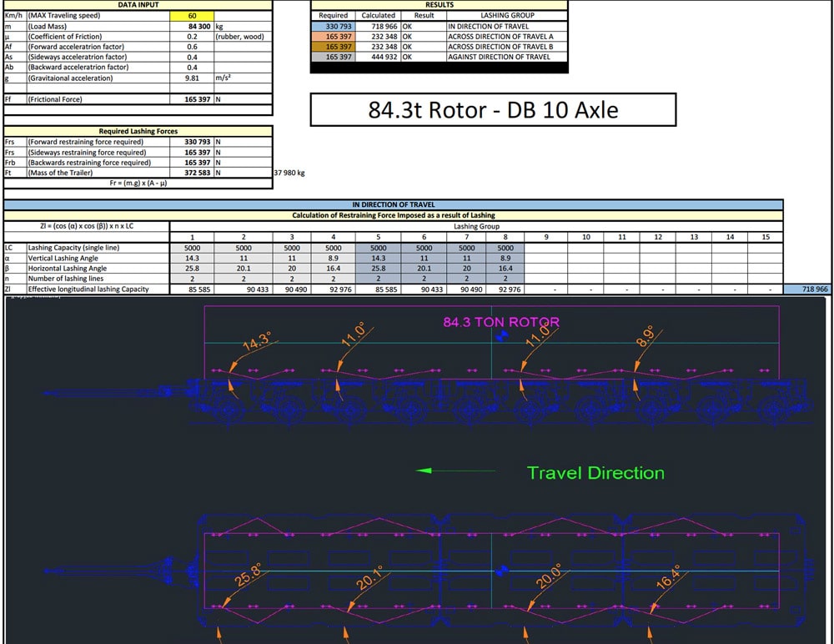Screen dimensions: 834x644
Task: Click the 8.9° angle annotation in the side view
Action: pos(644,336)
